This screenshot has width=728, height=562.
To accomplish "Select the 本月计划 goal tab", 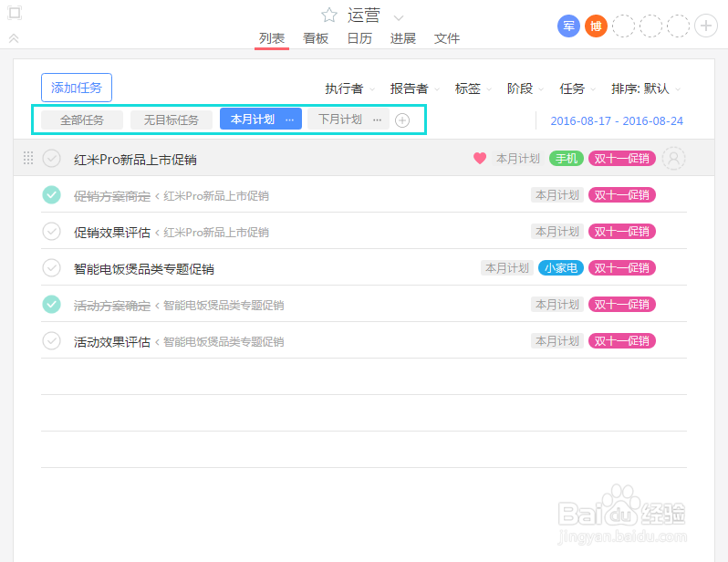I will point(252,120).
